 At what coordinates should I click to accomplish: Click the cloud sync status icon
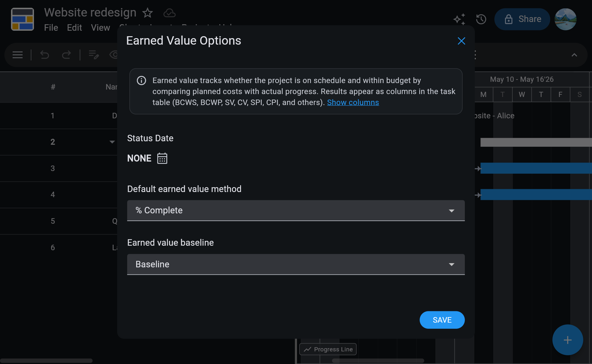point(169,13)
